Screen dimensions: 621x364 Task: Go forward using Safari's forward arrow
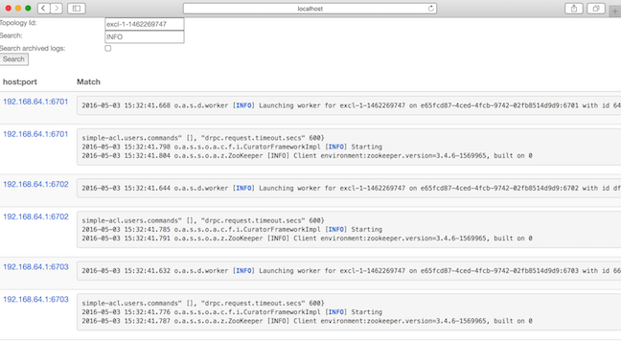[57, 9]
